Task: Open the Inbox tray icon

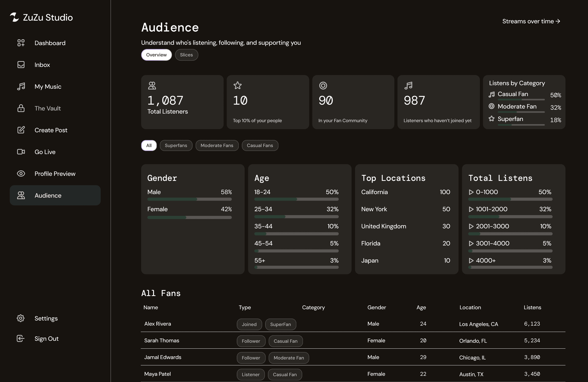Action: click(x=21, y=64)
